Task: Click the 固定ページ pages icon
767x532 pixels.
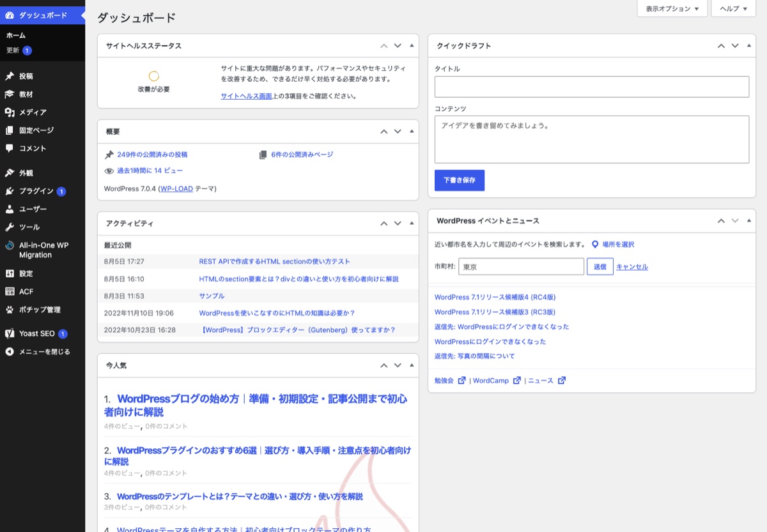Action: pos(10,130)
